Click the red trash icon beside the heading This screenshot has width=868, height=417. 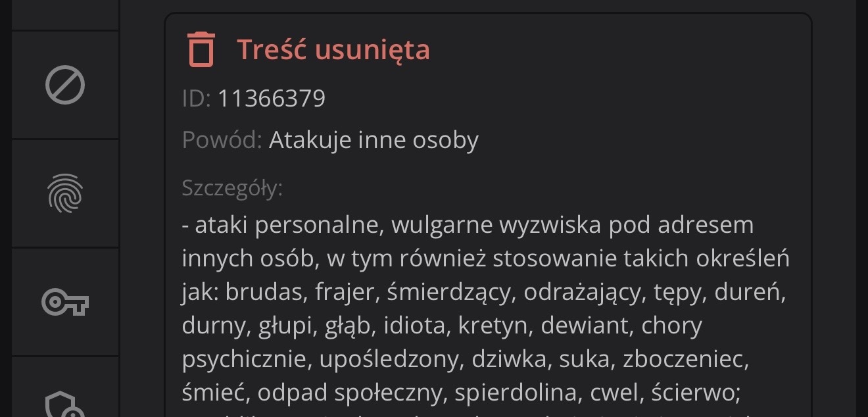click(x=201, y=49)
